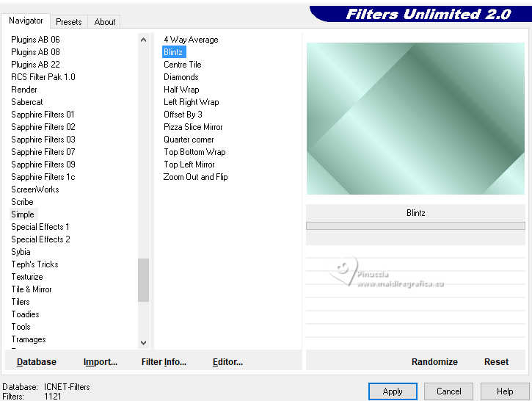This screenshot has height=401, width=532.
Task: Select the Half Wrap filter
Action: coord(181,90)
